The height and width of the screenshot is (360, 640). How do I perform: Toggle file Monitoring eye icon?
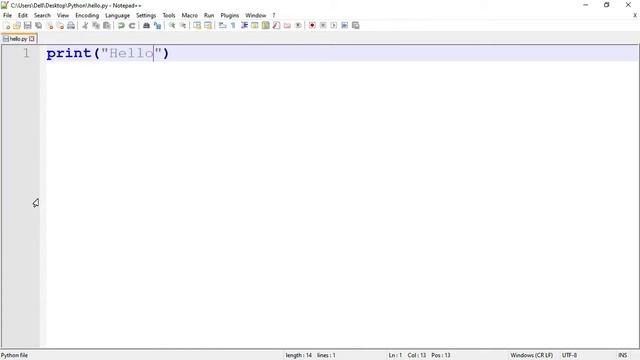tap(298, 25)
